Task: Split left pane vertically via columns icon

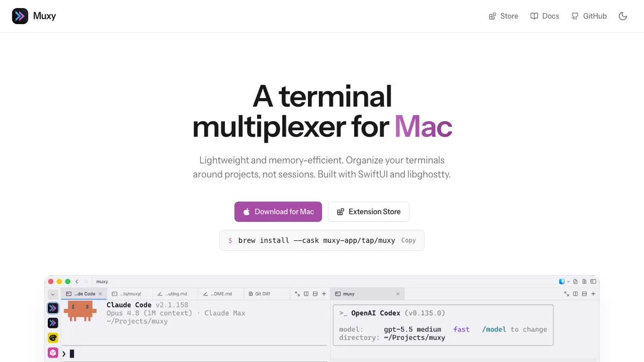Action: 306,294
